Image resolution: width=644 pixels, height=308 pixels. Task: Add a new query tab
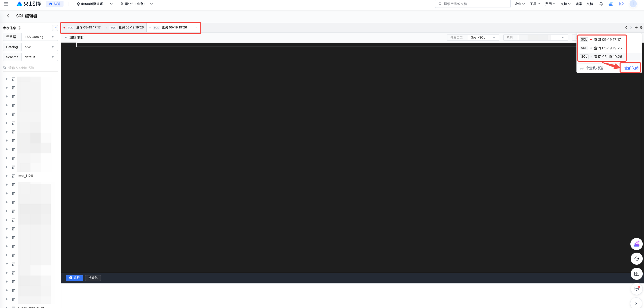point(636,27)
